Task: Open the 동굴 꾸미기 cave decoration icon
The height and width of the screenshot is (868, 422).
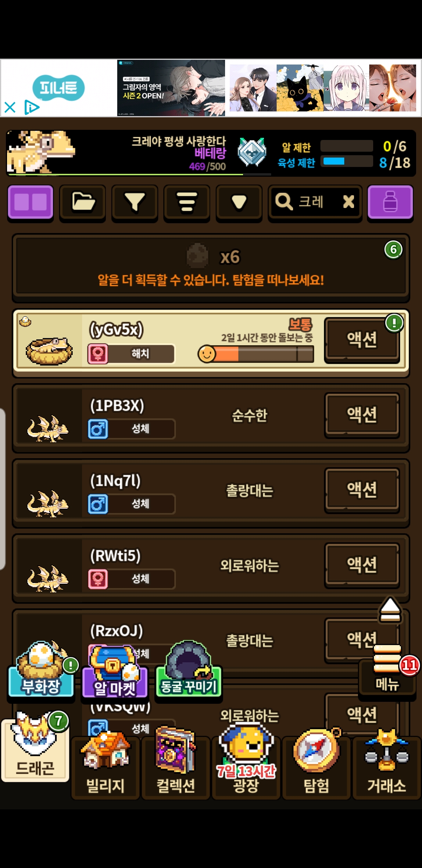Action: [189, 669]
